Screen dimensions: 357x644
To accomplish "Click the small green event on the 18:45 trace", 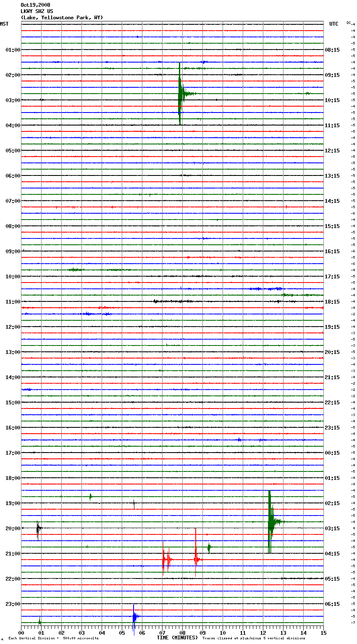I will (90, 497).
